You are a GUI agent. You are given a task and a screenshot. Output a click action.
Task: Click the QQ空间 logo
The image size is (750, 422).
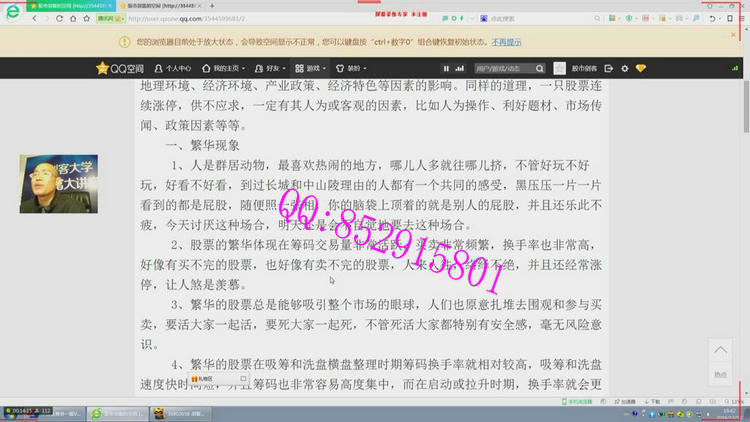pos(122,68)
